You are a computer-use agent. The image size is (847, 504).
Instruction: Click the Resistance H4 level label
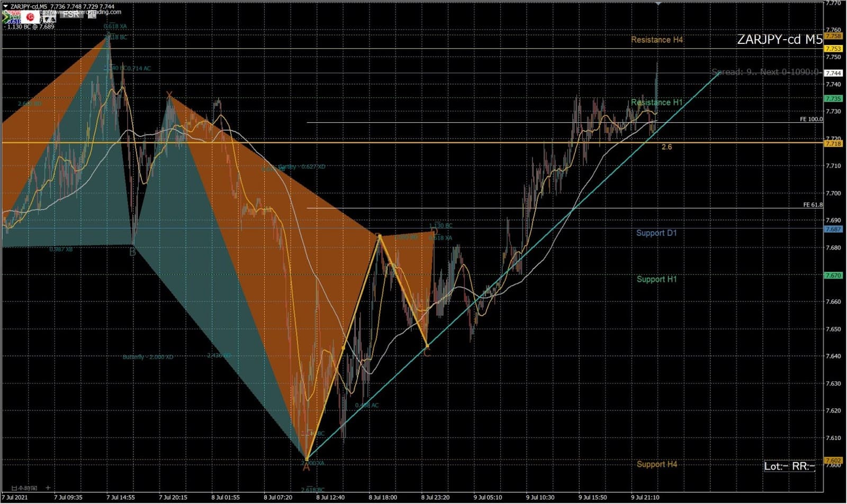[656, 40]
